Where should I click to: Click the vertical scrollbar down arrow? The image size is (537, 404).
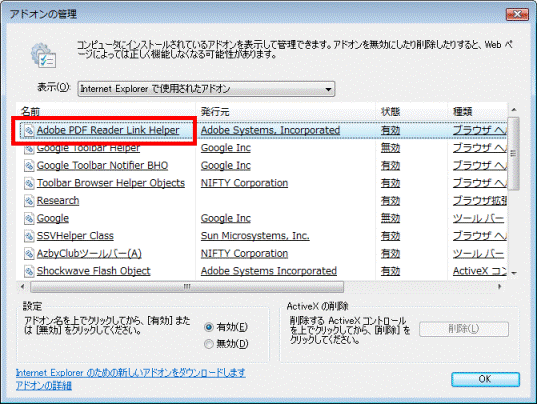(514, 273)
